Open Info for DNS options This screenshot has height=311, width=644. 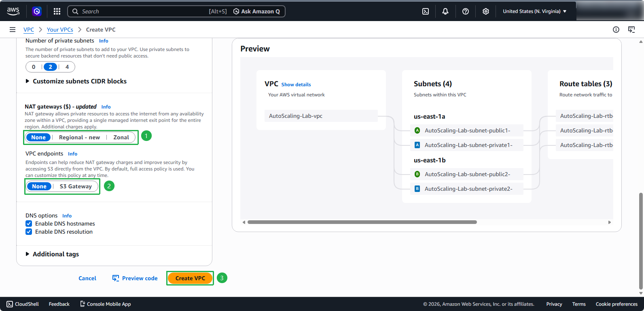point(67,216)
